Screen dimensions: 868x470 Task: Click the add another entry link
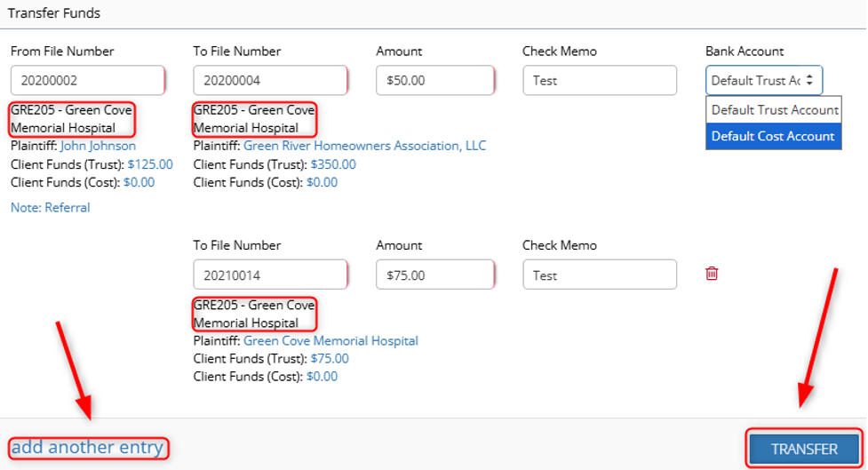point(87,447)
